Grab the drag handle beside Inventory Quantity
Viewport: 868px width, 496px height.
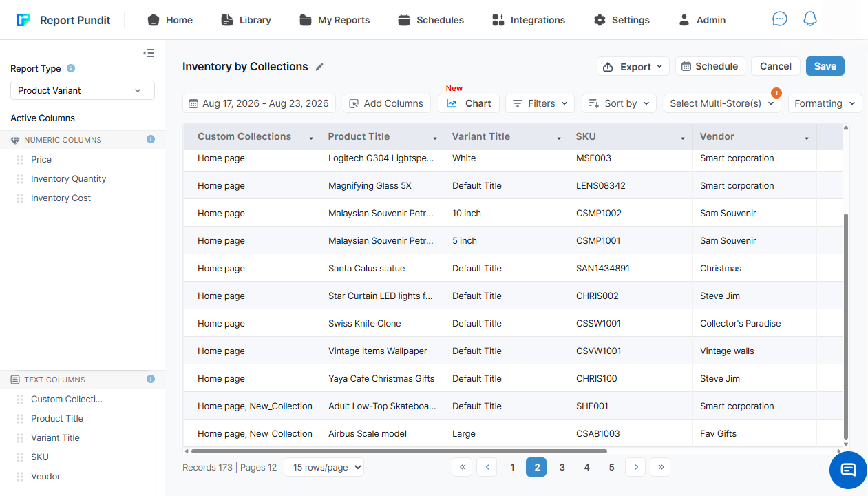(20, 178)
